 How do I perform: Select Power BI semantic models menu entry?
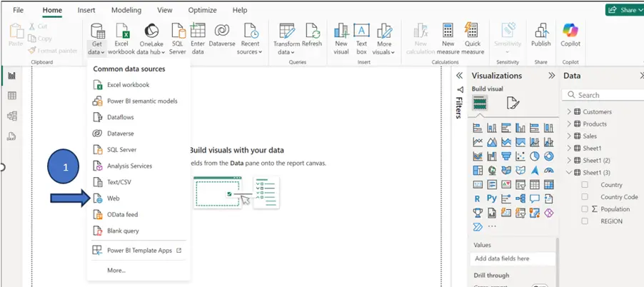tap(137, 101)
